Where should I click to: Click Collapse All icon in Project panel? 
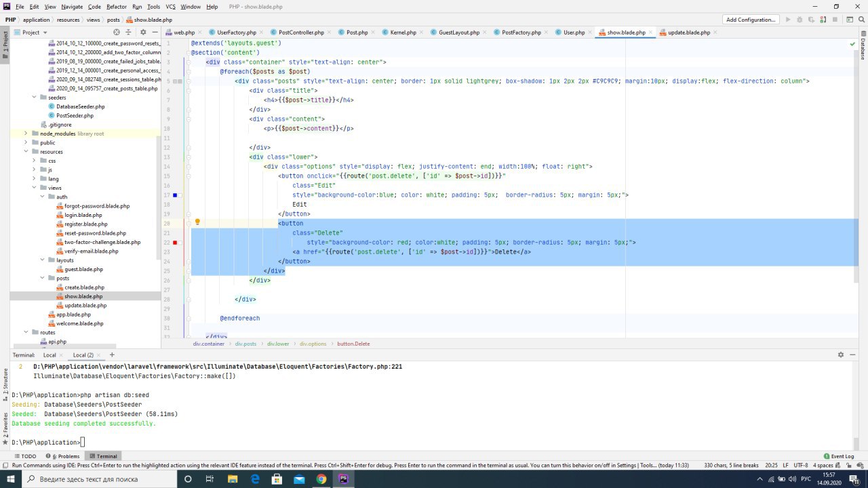[130, 32]
